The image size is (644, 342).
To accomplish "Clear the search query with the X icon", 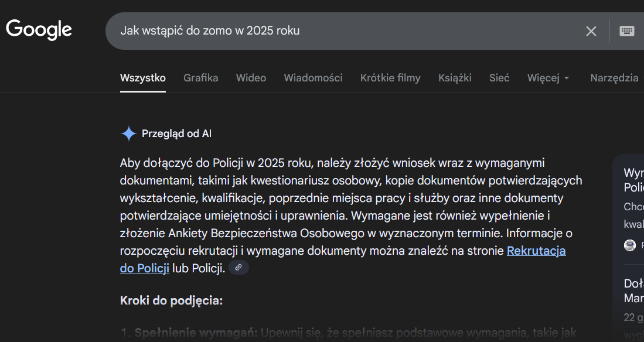I will click(591, 31).
